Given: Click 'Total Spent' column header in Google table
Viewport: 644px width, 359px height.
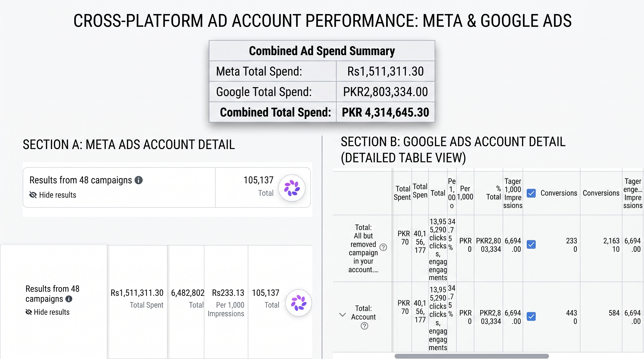Looking at the screenshot, I should coord(402,193).
